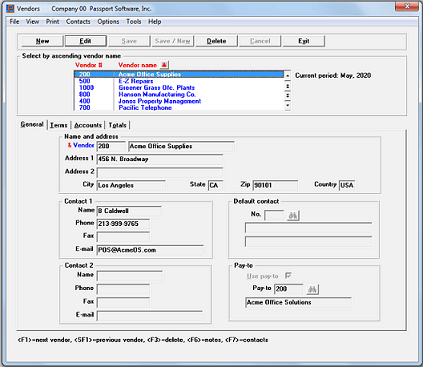
Task: Click the Vendor number field showing 200
Action: click(111, 146)
